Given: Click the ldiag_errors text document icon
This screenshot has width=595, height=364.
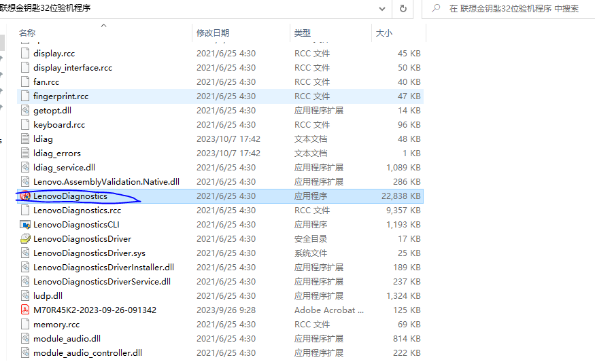Looking at the screenshot, I should [x=25, y=153].
